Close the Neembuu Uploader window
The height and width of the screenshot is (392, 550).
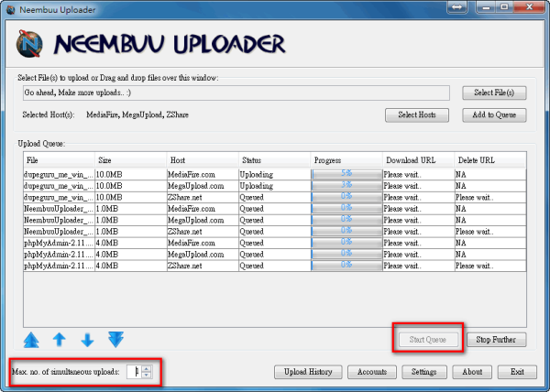click(x=529, y=7)
